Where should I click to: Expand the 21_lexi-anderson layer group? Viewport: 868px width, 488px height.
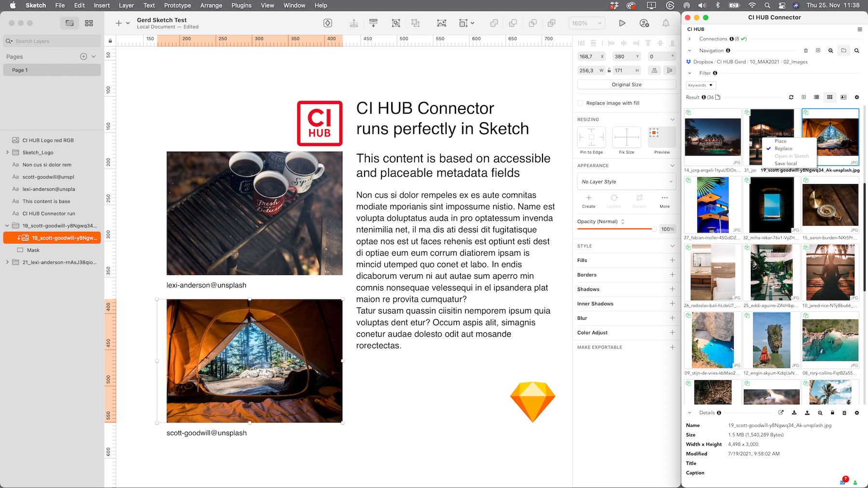(x=7, y=262)
